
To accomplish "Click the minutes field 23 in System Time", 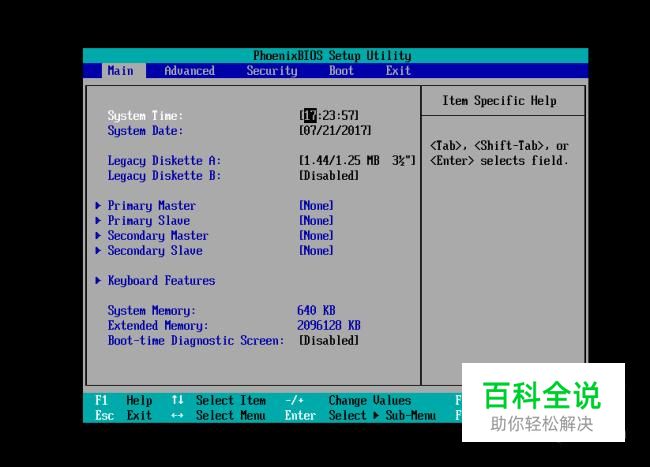I will [x=329, y=115].
